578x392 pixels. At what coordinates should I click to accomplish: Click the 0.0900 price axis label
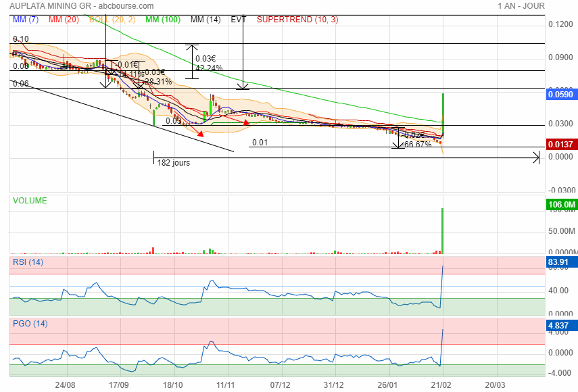point(560,57)
